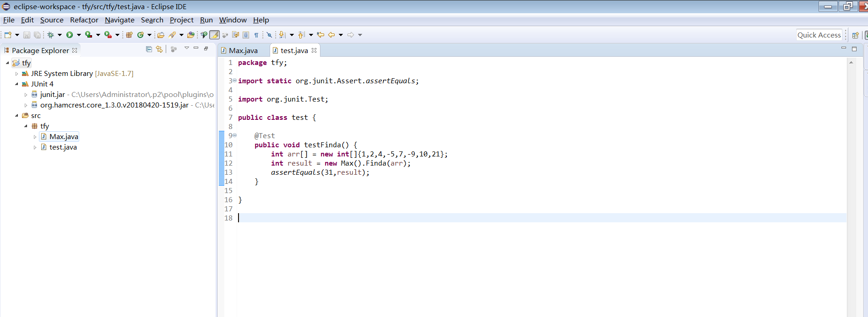
Task: Minimize the editor area
Action: pyautogui.click(x=844, y=48)
